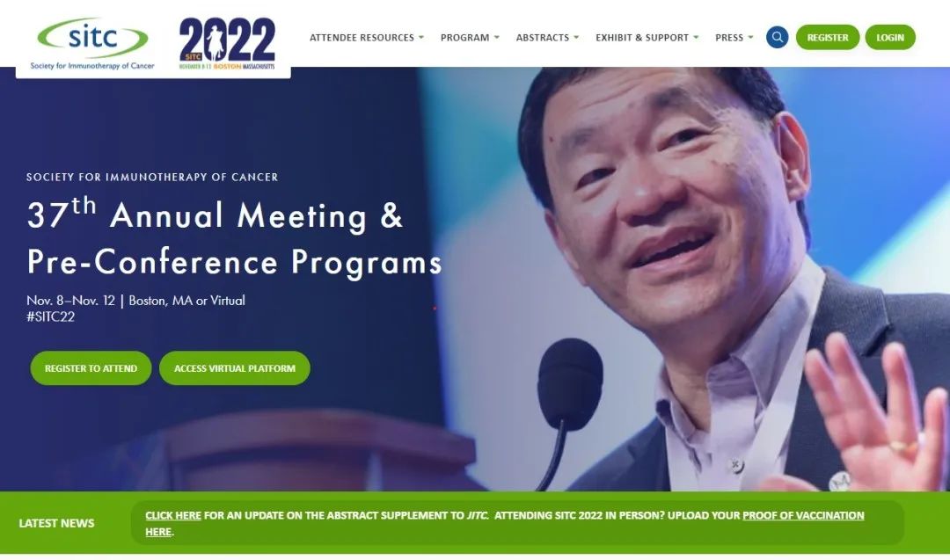The image size is (950, 560).
Task: Click the 2022 Boston meeting logo
Action: click(x=227, y=44)
